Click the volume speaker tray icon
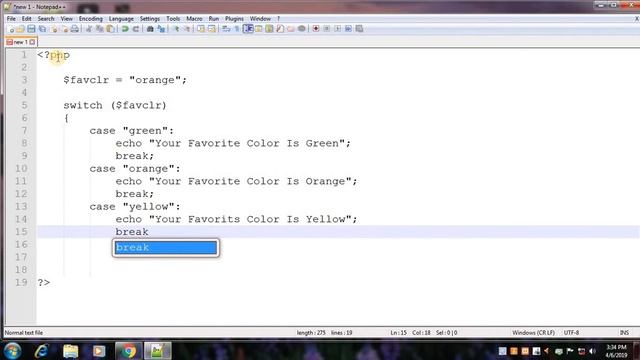The height and width of the screenshot is (360, 640). coord(592,351)
